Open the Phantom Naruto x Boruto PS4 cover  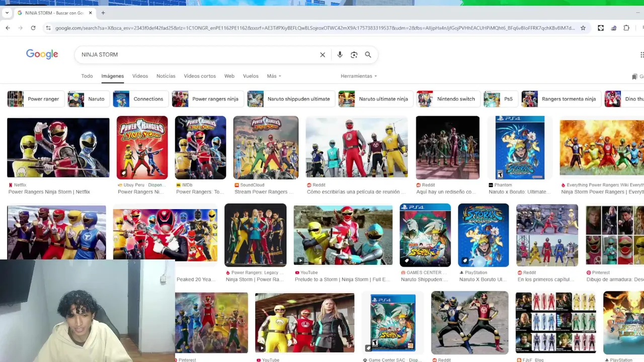point(520,147)
